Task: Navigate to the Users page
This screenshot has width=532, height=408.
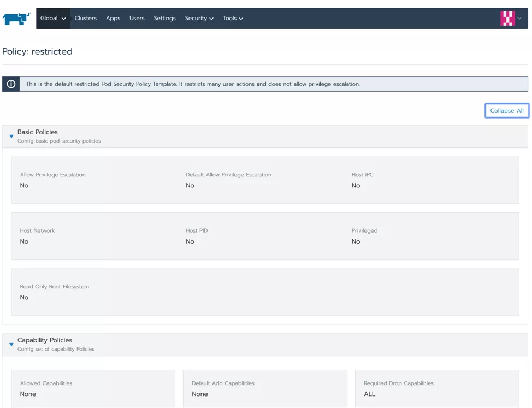Action: (x=137, y=19)
